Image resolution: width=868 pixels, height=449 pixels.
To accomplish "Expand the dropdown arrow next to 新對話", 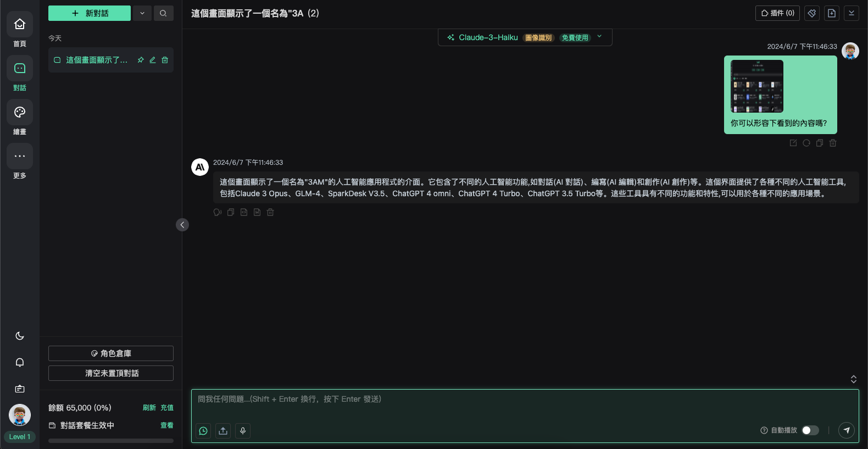I will (142, 13).
